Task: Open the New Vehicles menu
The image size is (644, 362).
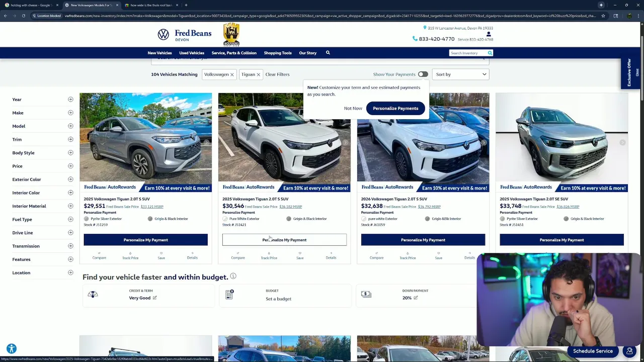Action: coord(159,53)
